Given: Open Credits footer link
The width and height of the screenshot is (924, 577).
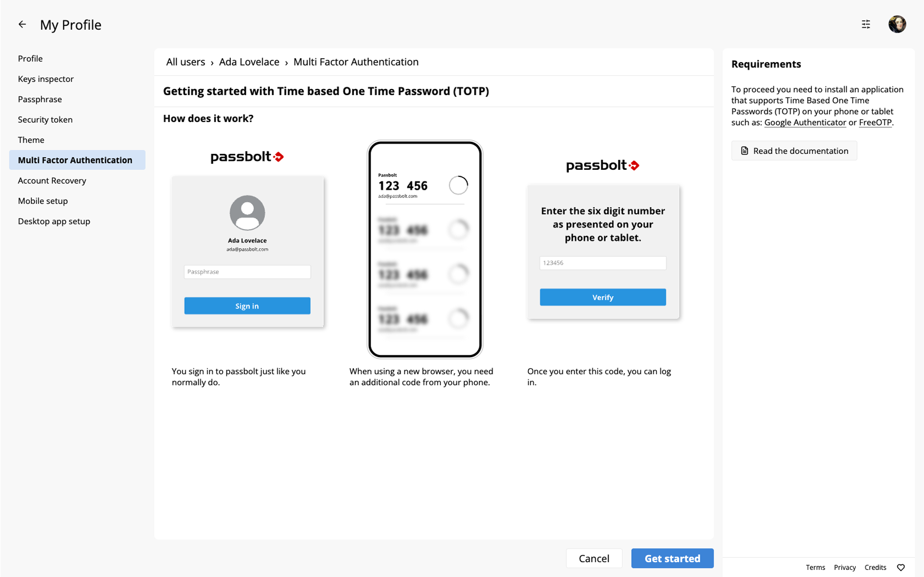Looking at the screenshot, I should coord(875,568).
